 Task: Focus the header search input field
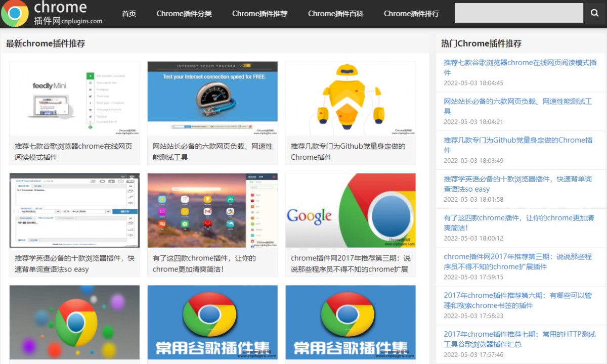pos(519,13)
